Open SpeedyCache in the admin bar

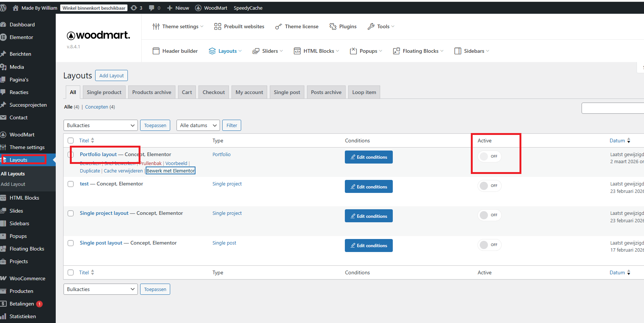(x=248, y=8)
